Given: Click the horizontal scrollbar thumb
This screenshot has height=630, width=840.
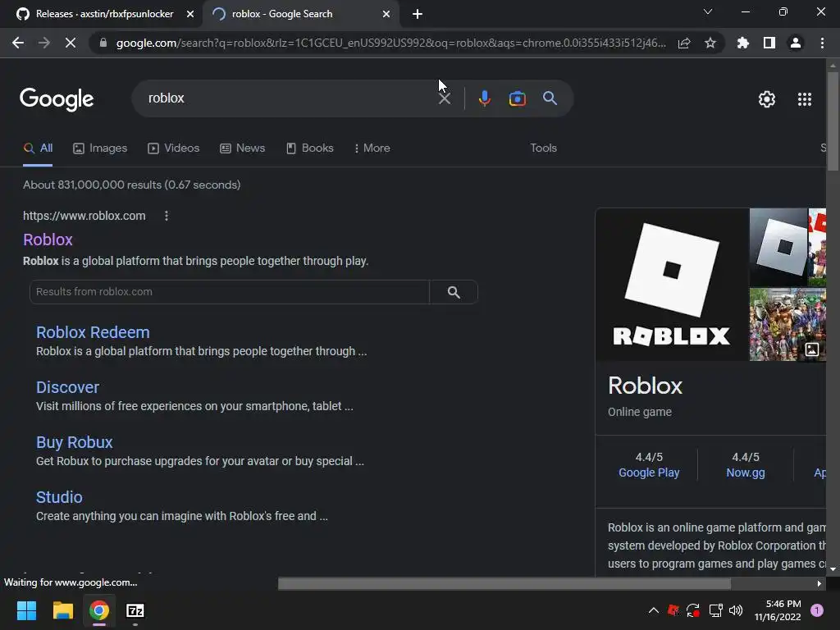Looking at the screenshot, I should pos(504,583).
